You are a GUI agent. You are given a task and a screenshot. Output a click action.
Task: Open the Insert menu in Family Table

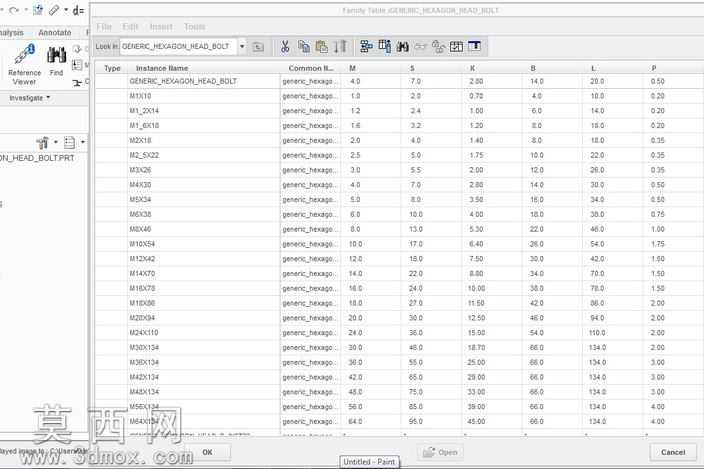161,27
